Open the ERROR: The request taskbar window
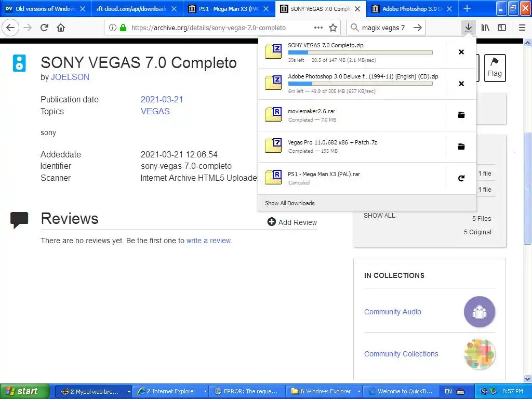The height and width of the screenshot is (399, 532). [x=247, y=391]
